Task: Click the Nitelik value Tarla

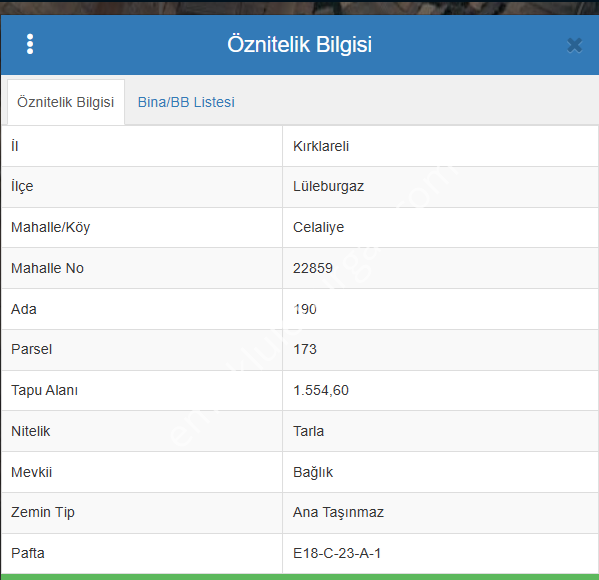Action: click(308, 431)
